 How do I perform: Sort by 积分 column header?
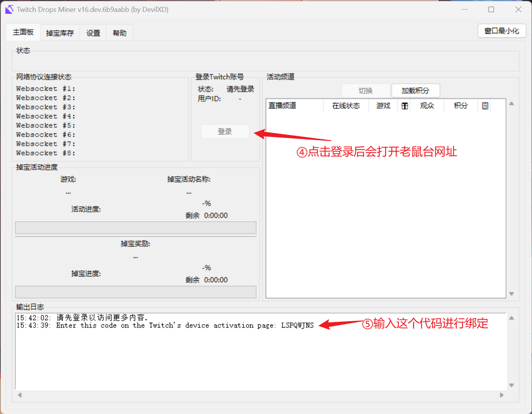461,106
